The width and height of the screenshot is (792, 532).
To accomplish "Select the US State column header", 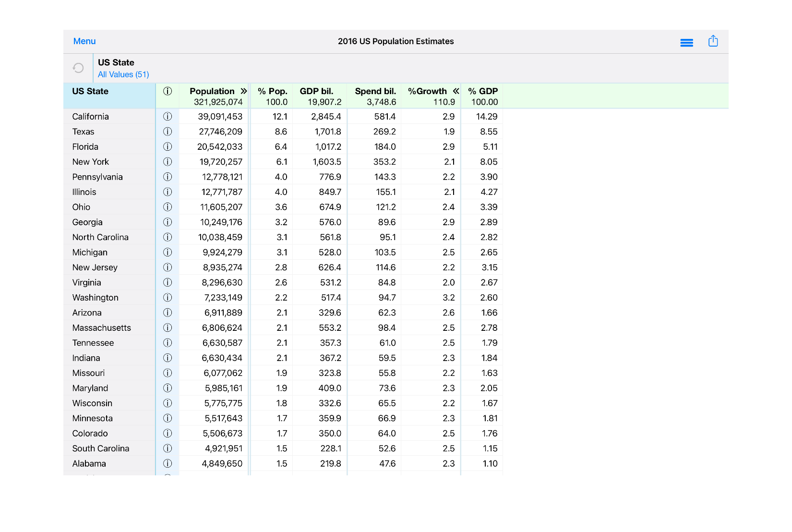I will pos(90,91).
